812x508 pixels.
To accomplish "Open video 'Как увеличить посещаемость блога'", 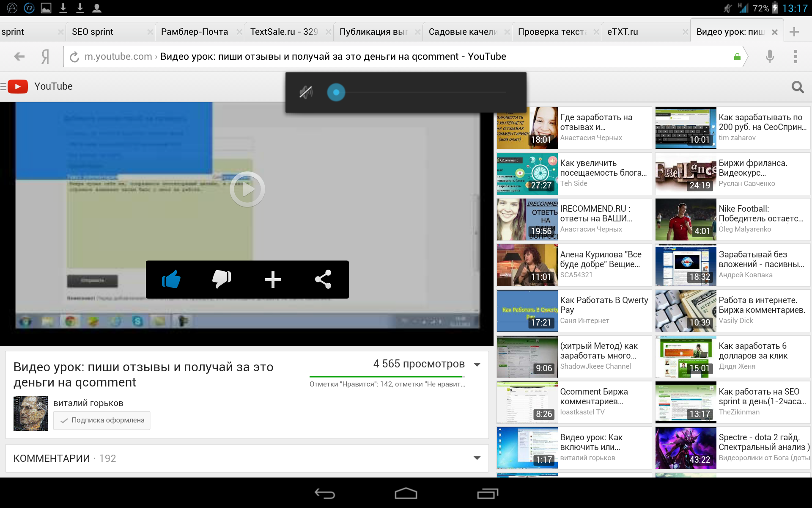I will (574, 174).
